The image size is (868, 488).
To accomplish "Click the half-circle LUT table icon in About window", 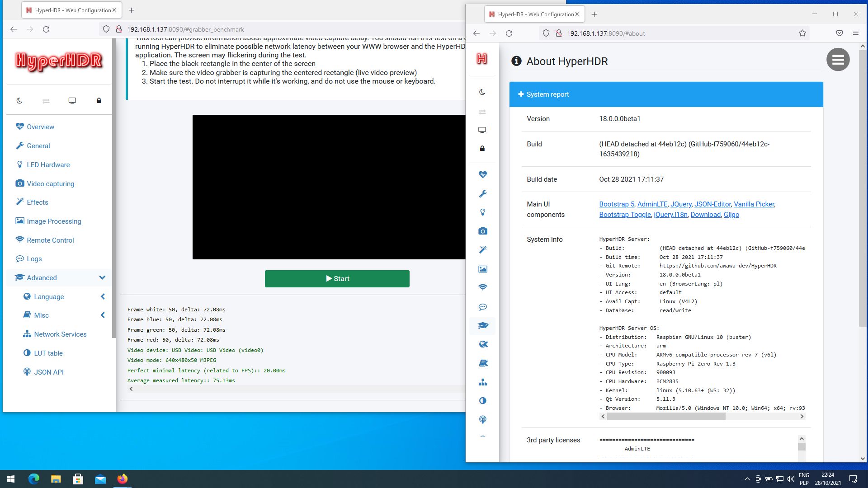I will click(x=483, y=401).
